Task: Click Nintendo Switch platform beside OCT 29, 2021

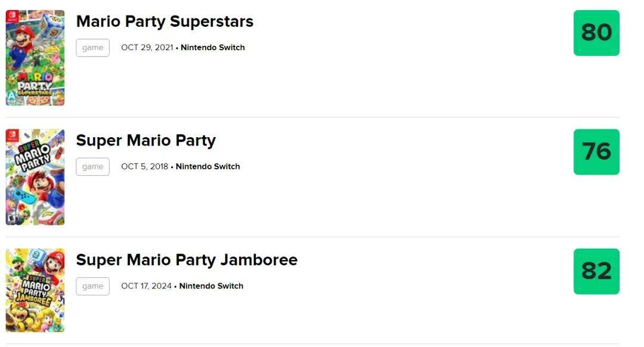Action: 213,48
